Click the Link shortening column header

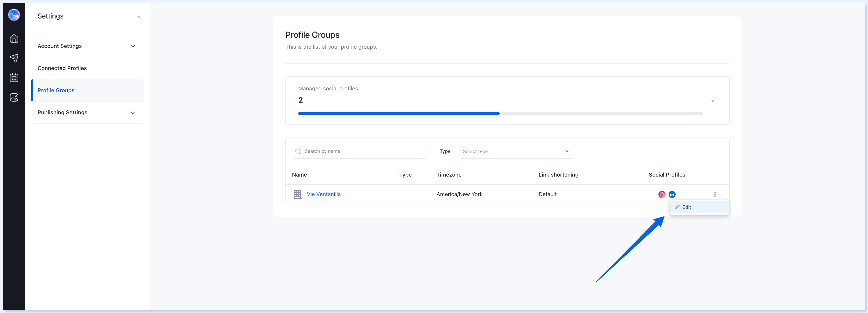(x=558, y=175)
